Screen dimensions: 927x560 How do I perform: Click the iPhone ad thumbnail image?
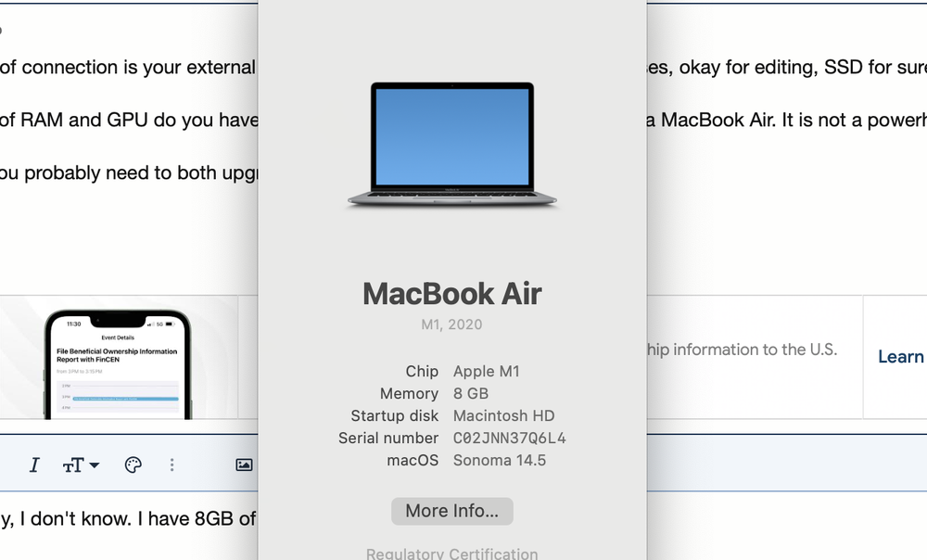point(119,363)
